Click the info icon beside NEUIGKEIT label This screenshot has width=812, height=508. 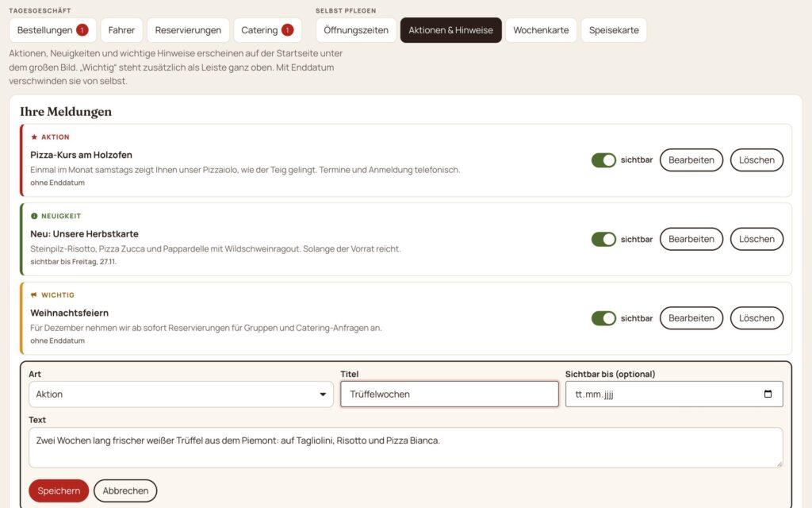34,216
